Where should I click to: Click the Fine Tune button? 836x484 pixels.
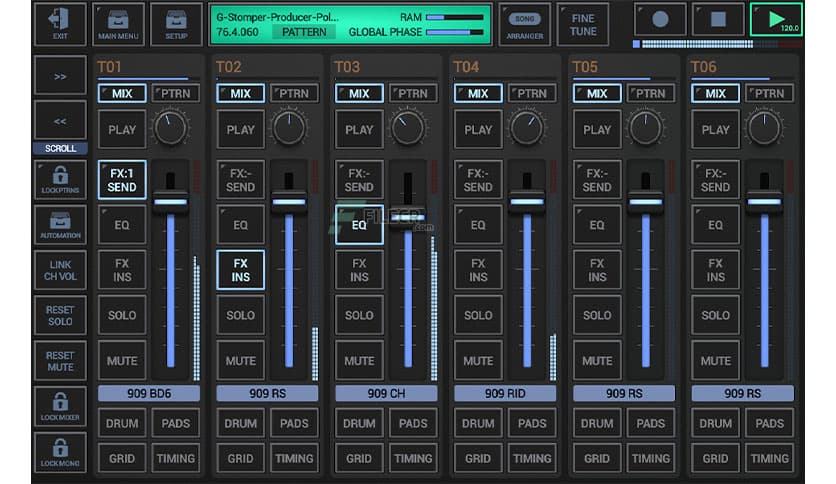click(582, 23)
